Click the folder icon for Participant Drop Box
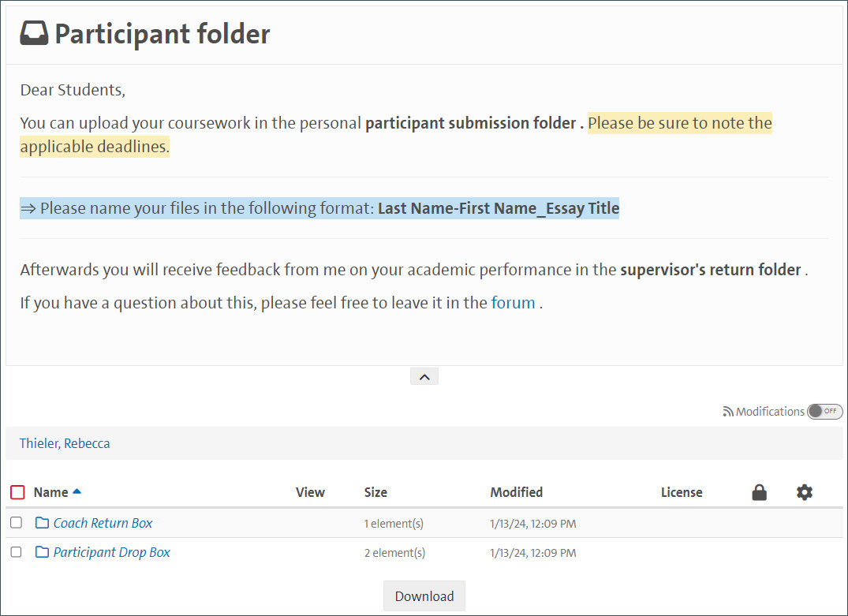This screenshot has height=616, width=848. pos(43,552)
